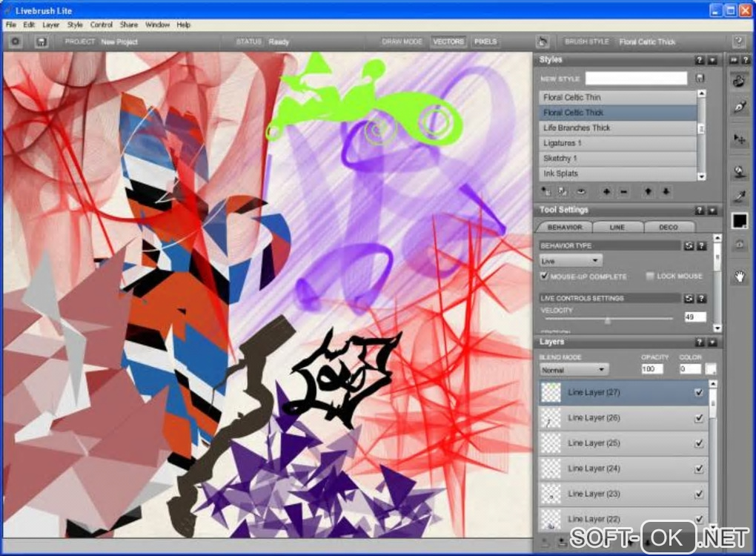
Task: Open the Edit menu
Action: pos(29,24)
